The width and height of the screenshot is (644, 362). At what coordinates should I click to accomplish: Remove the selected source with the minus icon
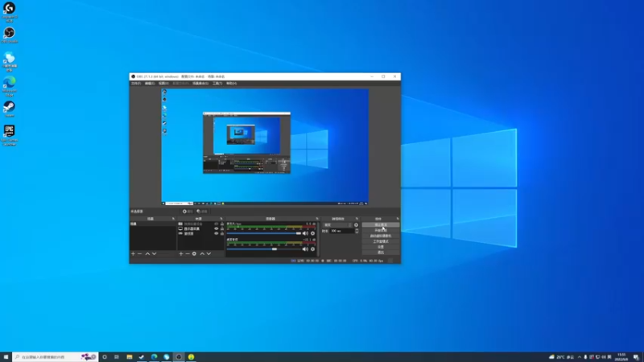coord(188,253)
